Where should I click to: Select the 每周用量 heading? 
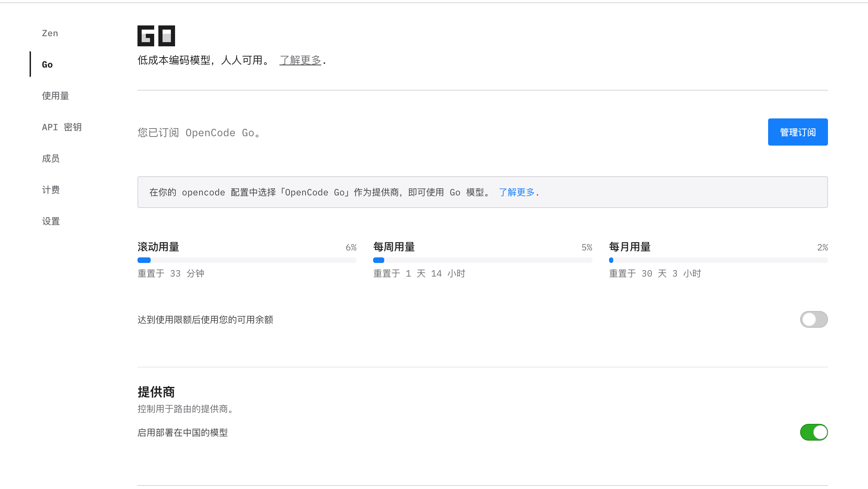click(x=394, y=247)
